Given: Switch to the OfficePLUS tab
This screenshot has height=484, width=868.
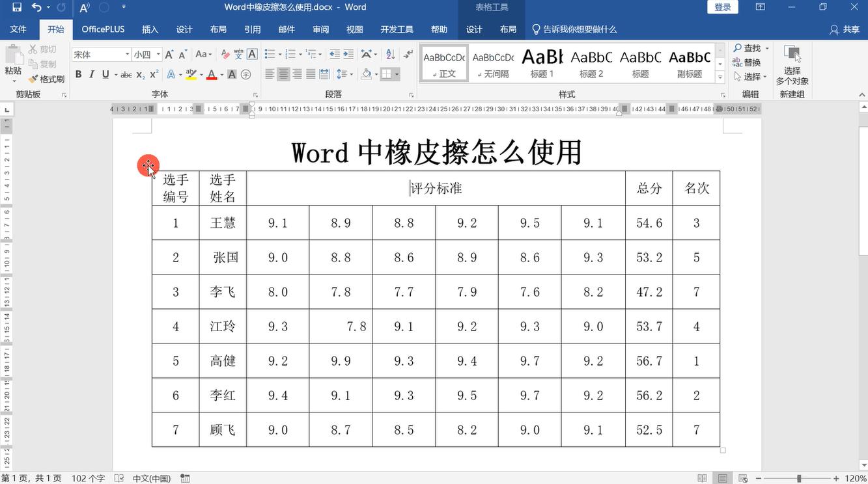Looking at the screenshot, I should 103,29.
